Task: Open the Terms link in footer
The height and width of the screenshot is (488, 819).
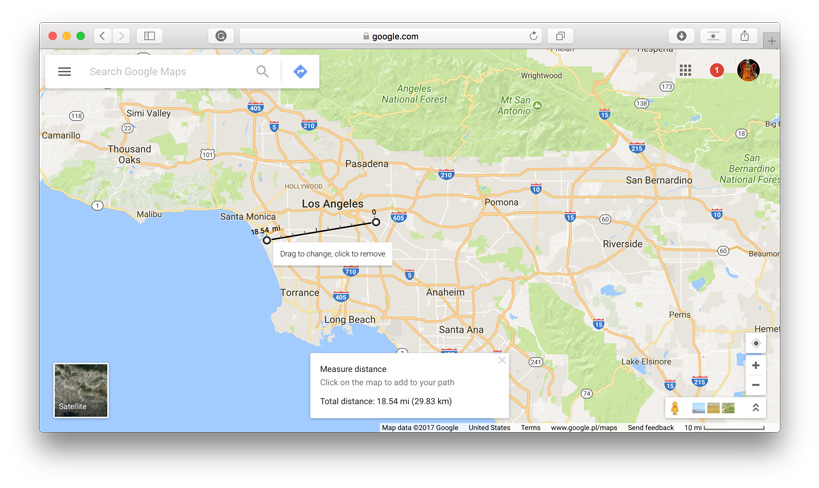Action: pos(530,428)
